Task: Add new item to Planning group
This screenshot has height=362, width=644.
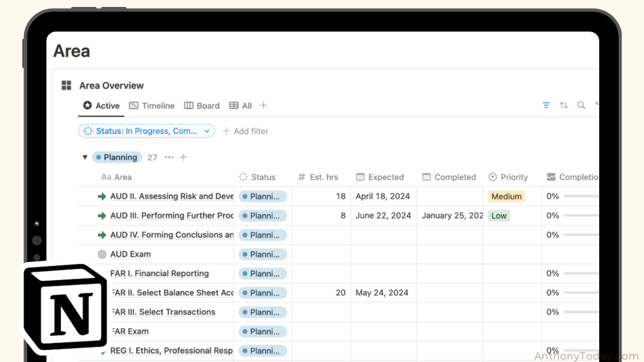Action: tap(183, 157)
